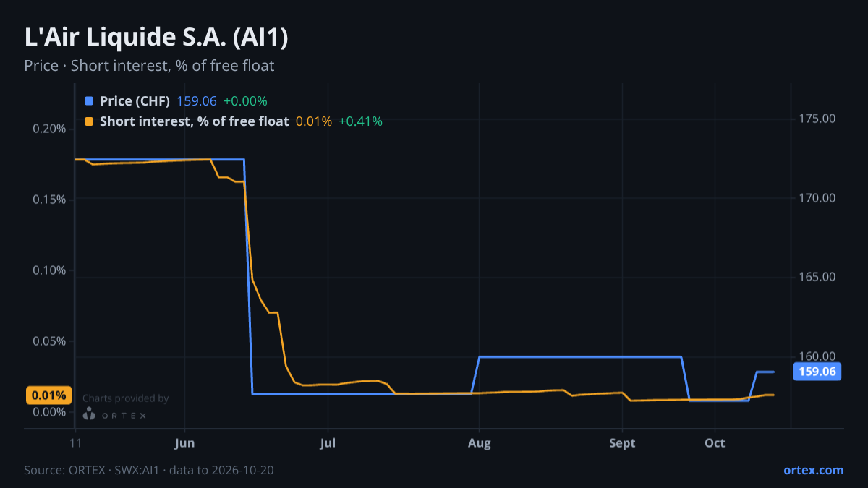Viewport: 868px width, 488px height.
Task: Click the Aug x-axis label
Action: tap(479, 444)
